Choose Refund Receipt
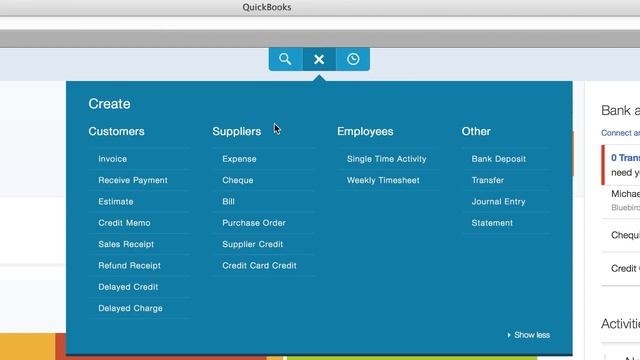Image resolution: width=640 pixels, height=360 pixels. [x=129, y=266]
